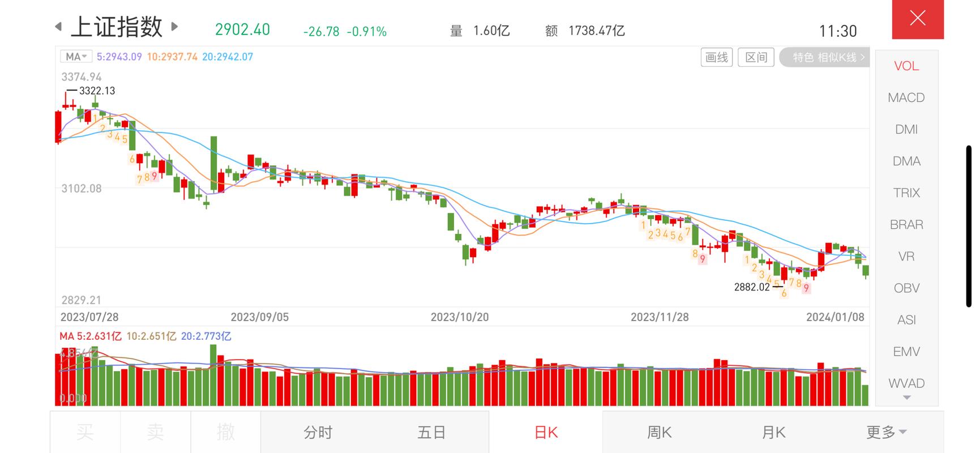This screenshot has width=980, height=453.
Task: Toggle the MACD indicator view
Action: pos(906,97)
